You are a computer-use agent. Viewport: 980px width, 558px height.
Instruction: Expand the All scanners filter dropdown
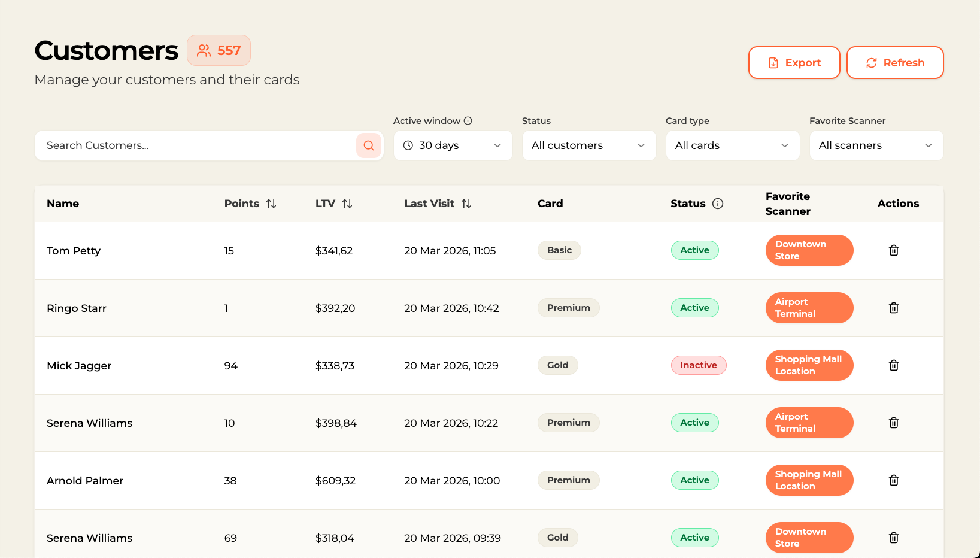(876, 145)
